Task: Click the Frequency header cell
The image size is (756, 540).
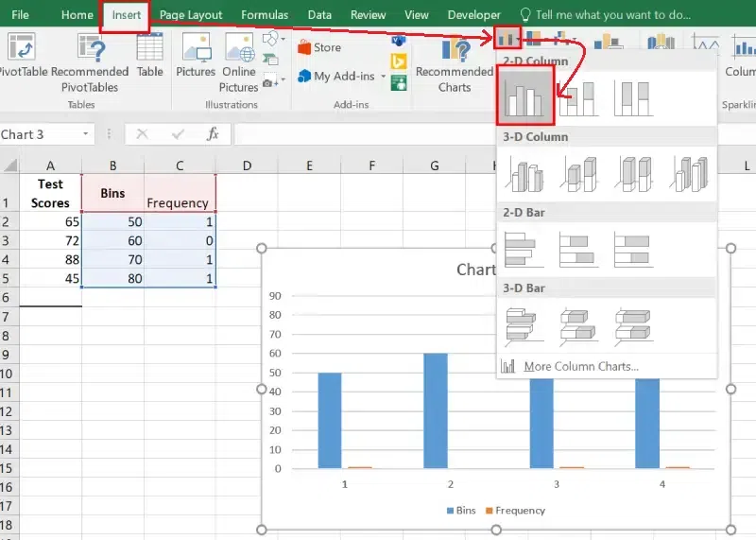Action: point(180,193)
